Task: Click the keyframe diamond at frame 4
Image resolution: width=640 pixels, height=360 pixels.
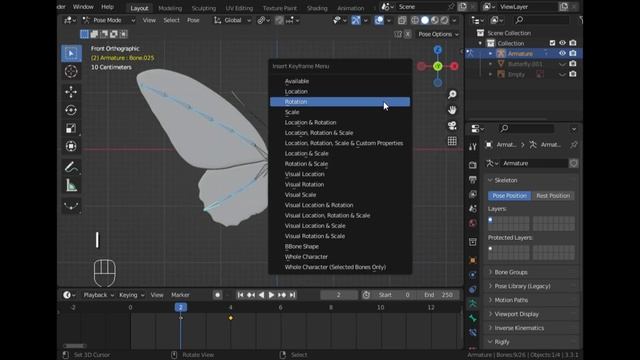Action: coord(231,318)
